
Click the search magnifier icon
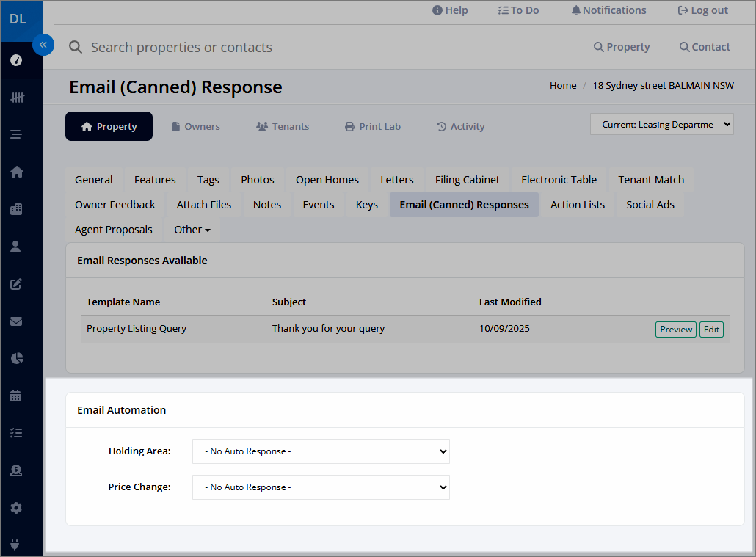point(75,47)
